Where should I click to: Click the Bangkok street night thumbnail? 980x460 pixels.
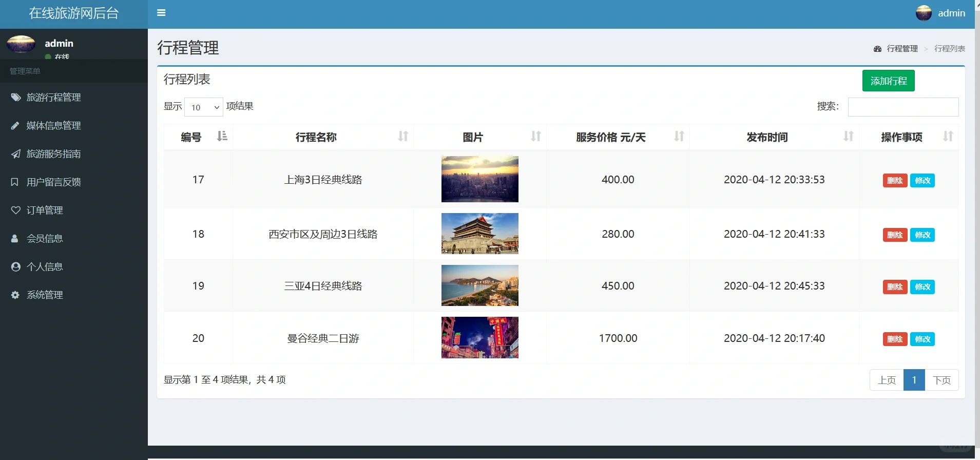coord(480,337)
